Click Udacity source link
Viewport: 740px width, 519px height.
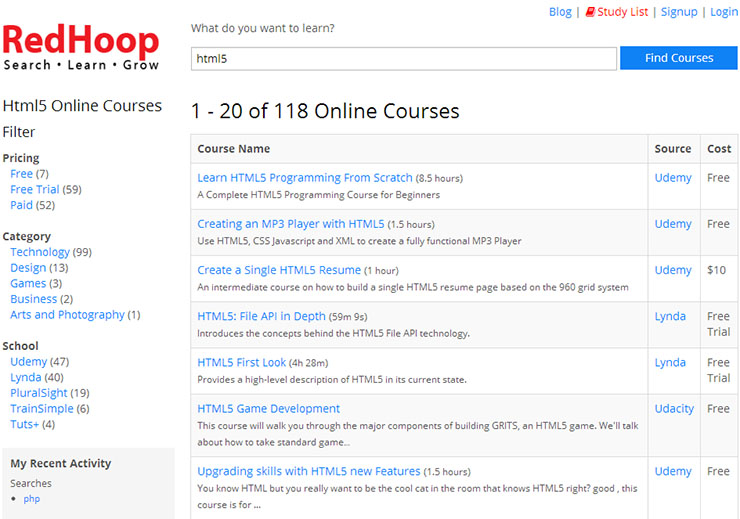673,408
